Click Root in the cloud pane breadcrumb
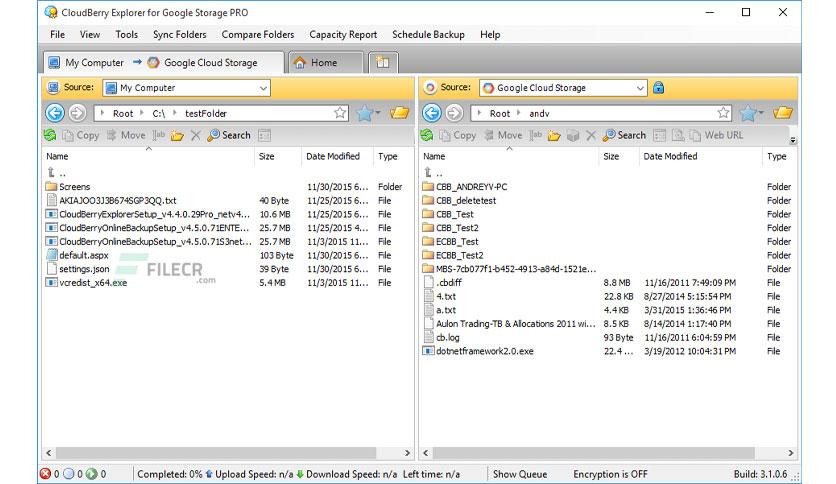The height and width of the screenshot is (484, 836). tap(500, 114)
